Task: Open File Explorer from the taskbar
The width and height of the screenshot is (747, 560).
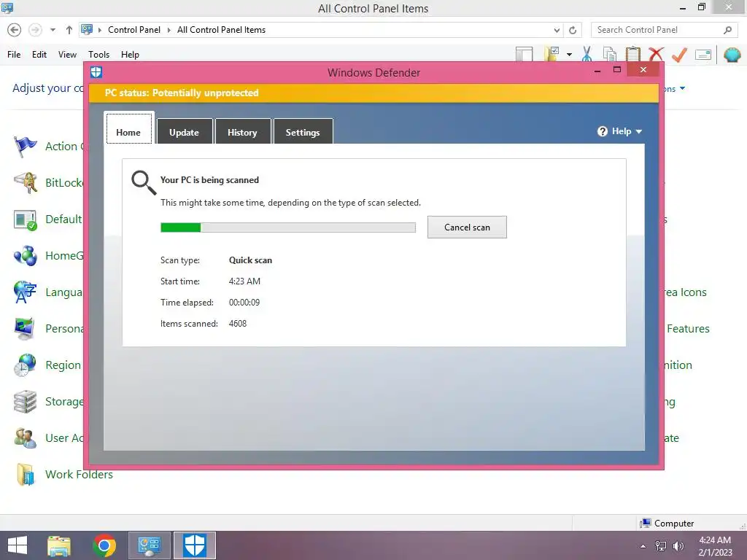Action: (x=59, y=545)
